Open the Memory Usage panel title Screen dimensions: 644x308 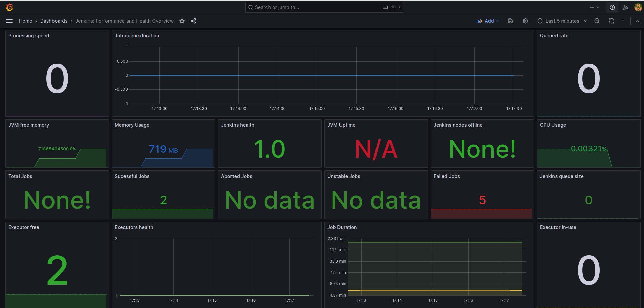132,125
